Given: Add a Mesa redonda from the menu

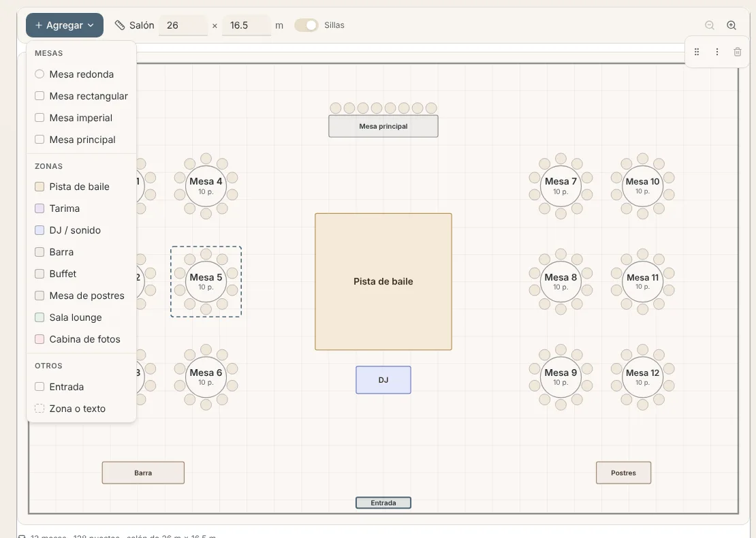Looking at the screenshot, I should [x=82, y=74].
